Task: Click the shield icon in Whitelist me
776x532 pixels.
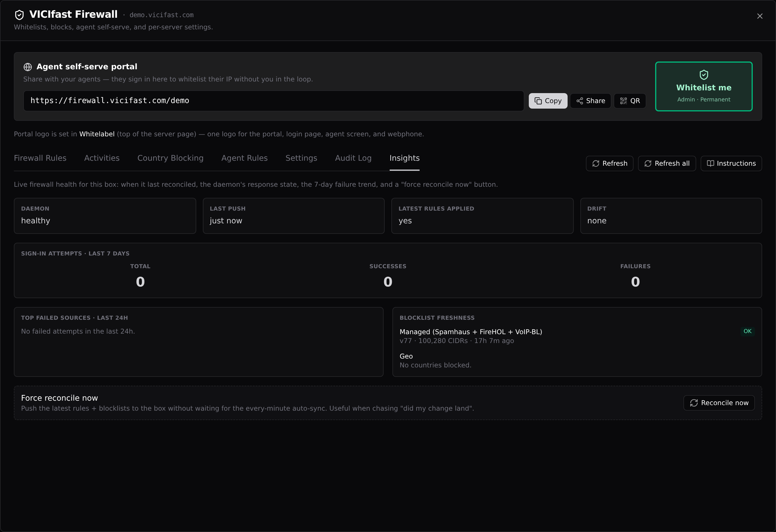Action: click(x=704, y=75)
